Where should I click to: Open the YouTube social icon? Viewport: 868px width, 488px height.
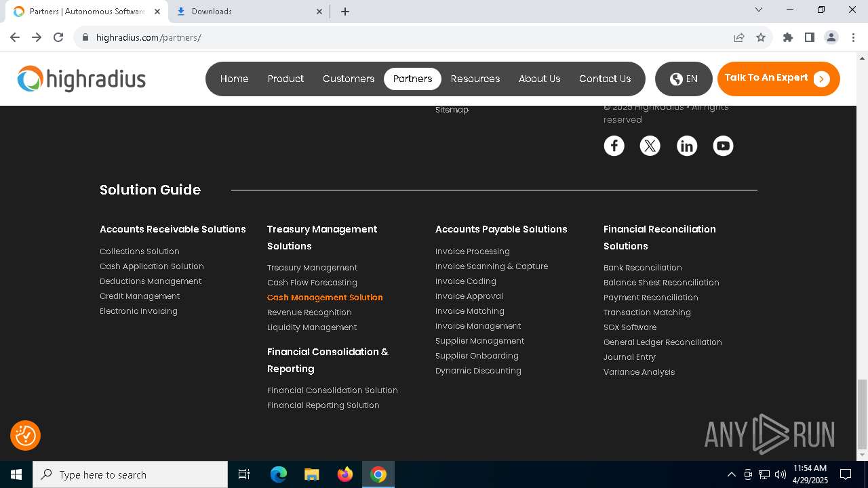tap(723, 146)
